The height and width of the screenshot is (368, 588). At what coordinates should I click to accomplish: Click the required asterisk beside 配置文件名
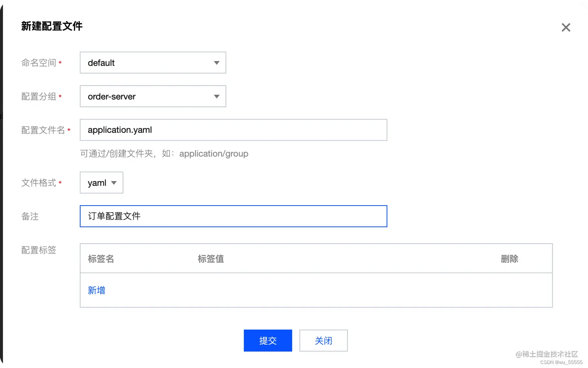click(70, 131)
